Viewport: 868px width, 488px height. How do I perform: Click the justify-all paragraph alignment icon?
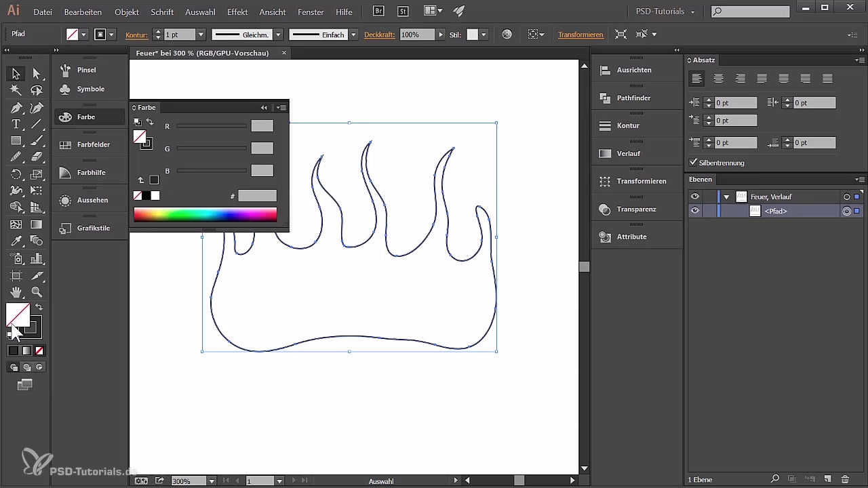[x=827, y=79]
